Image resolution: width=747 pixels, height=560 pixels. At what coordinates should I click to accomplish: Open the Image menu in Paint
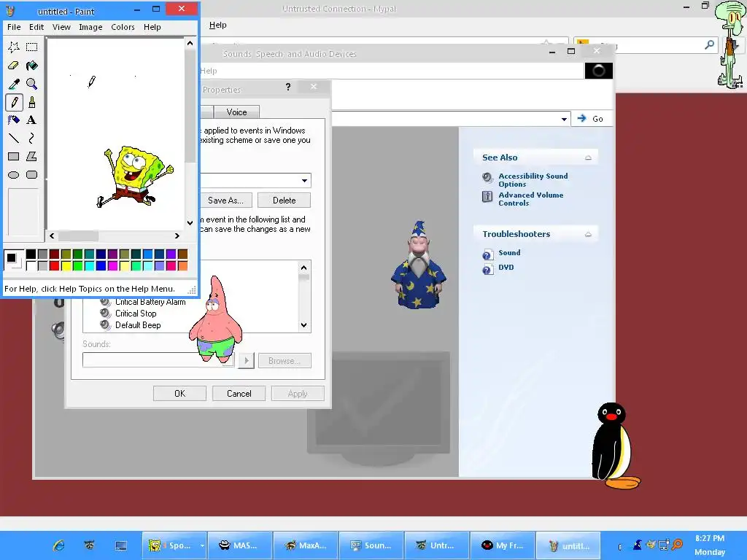tap(90, 27)
